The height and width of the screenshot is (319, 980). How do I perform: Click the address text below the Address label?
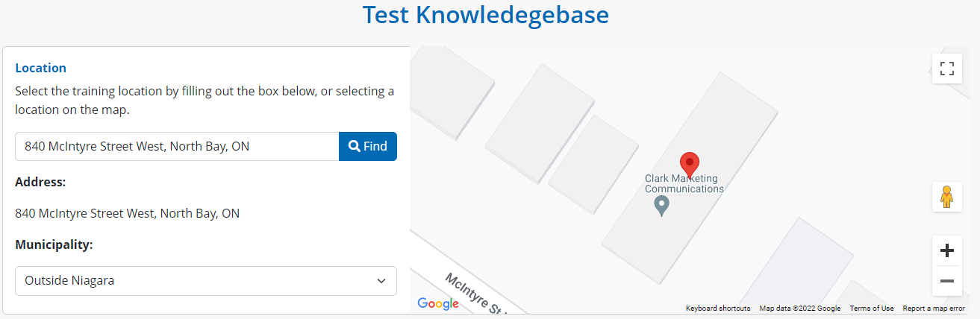point(128,213)
